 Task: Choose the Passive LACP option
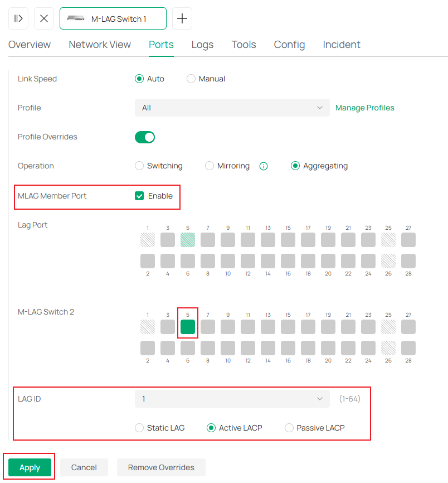pyautogui.click(x=289, y=428)
